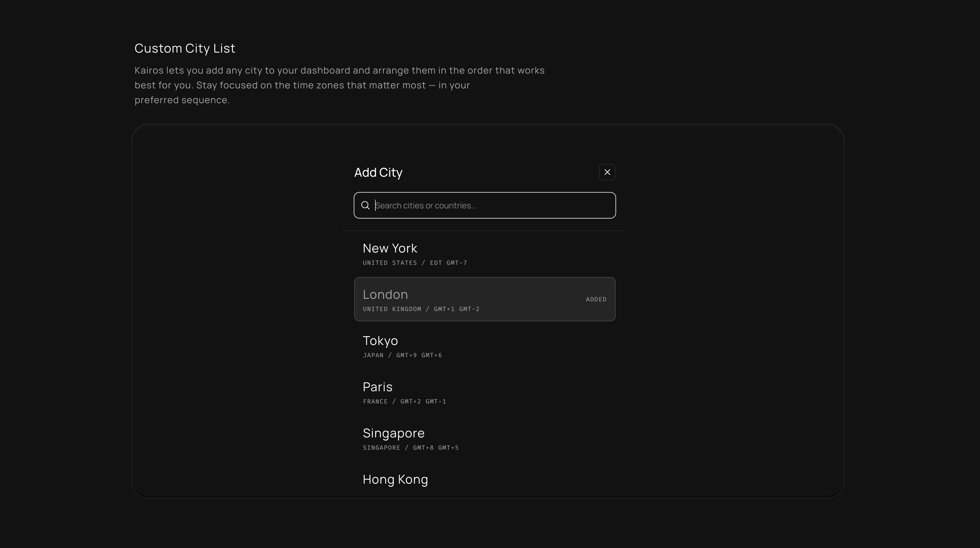This screenshot has height=548, width=980.
Task: Click the FRANCE / GMT+2 subtitle
Action: pos(404,401)
